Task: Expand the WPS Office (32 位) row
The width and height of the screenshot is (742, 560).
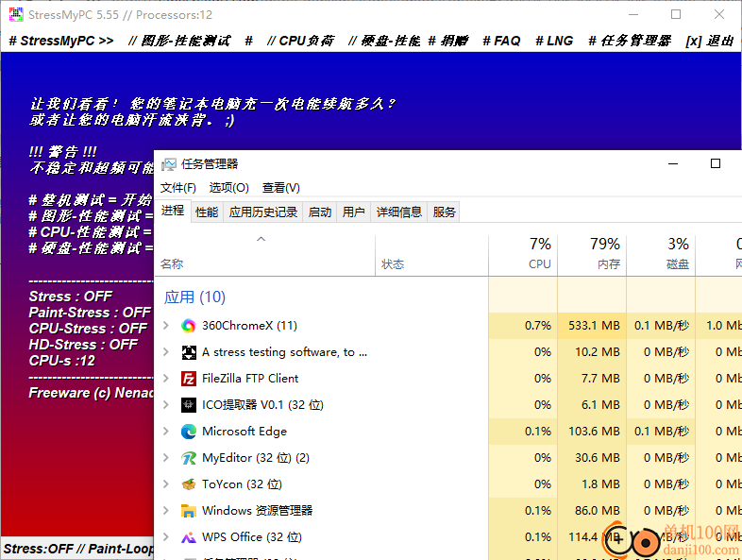Action: point(166,537)
